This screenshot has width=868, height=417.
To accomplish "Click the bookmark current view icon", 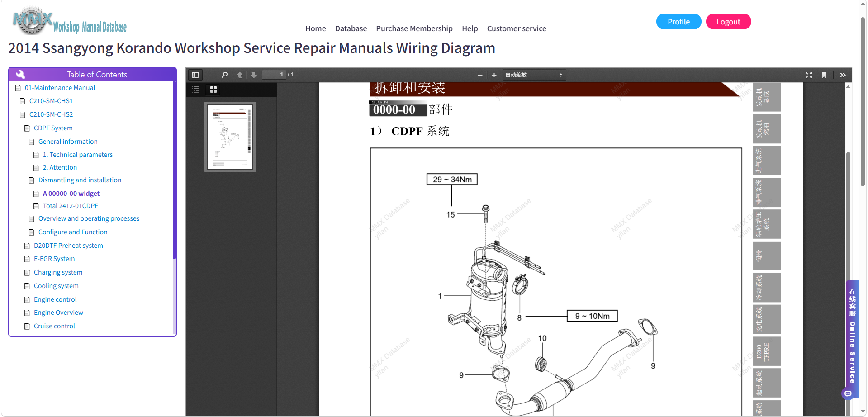I will pos(824,75).
